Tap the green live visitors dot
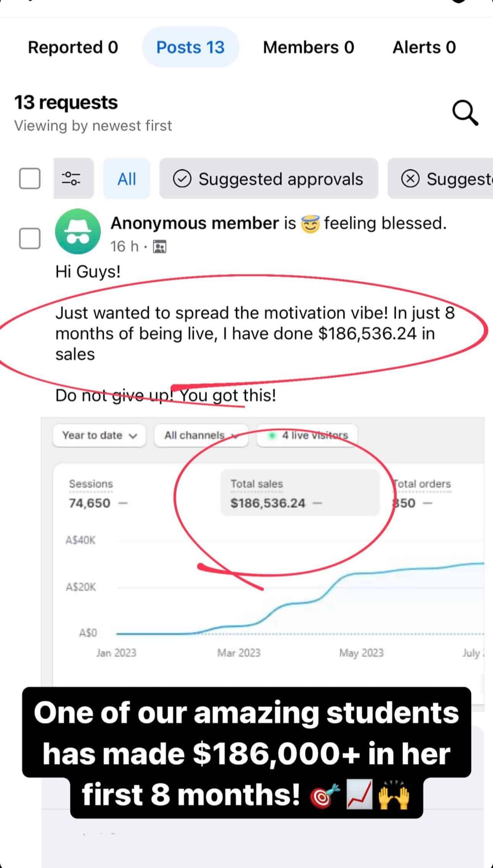The image size is (493, 868). [272, 436]
